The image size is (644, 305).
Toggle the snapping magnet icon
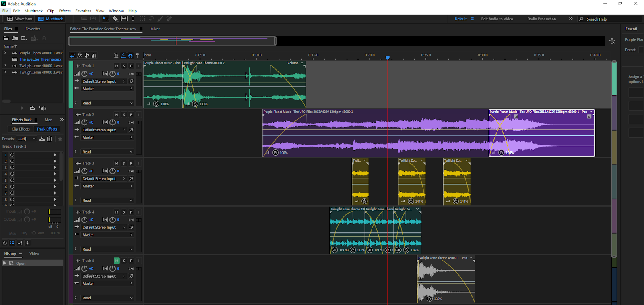(x=130, y=56)
